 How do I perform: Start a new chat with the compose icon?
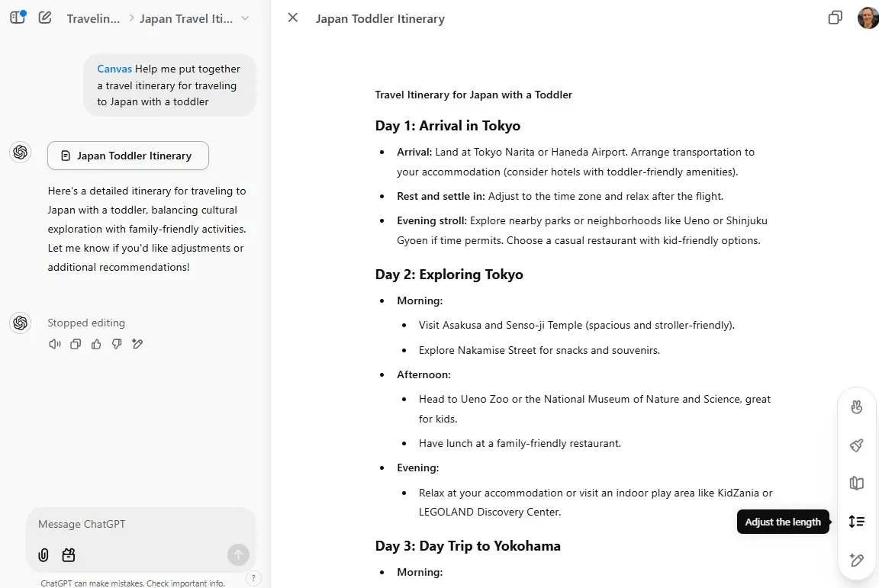point(45,18)
